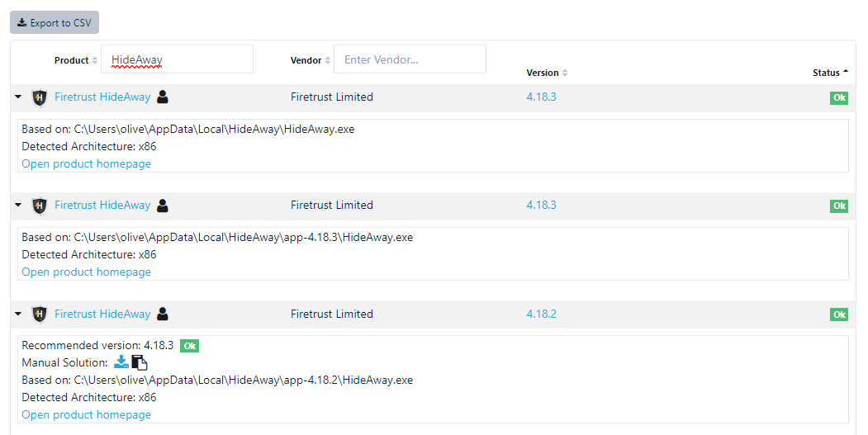Click Detected Architecture: x86 in first entry
868x435 pixels.
coord(89,147)
